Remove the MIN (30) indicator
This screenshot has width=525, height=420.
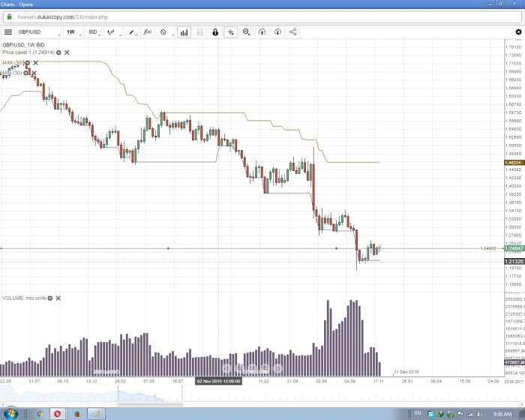[x=34, y=73]
